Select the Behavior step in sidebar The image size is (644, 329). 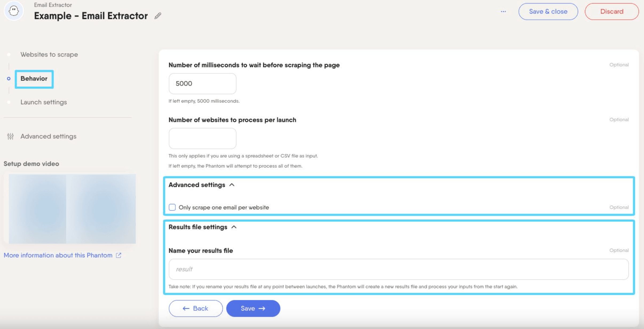click(x=34, y=78)
